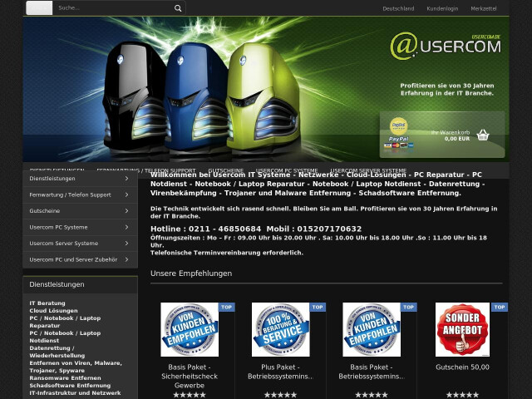The width and height of the screenshot is (532, 399).
Task: Click the magnifier search icon
Action: coord(178,8)
